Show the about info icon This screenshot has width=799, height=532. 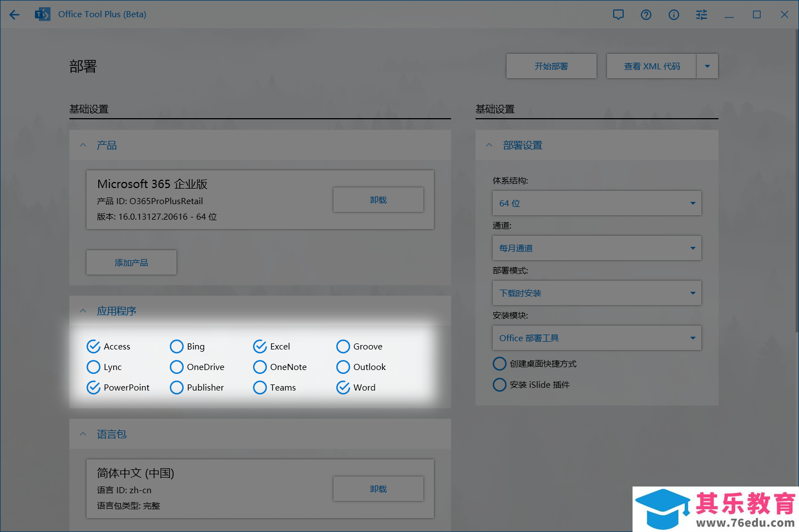[x=674, y=14]
